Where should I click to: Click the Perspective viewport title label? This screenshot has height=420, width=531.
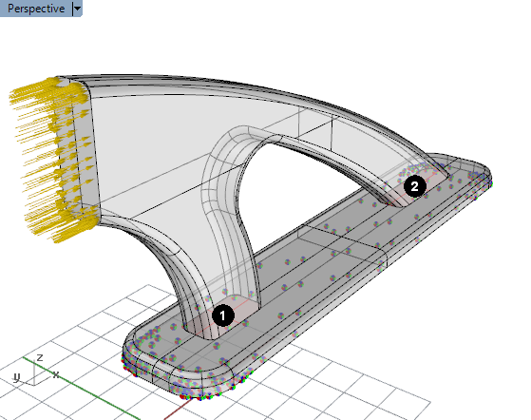point(36,9)
